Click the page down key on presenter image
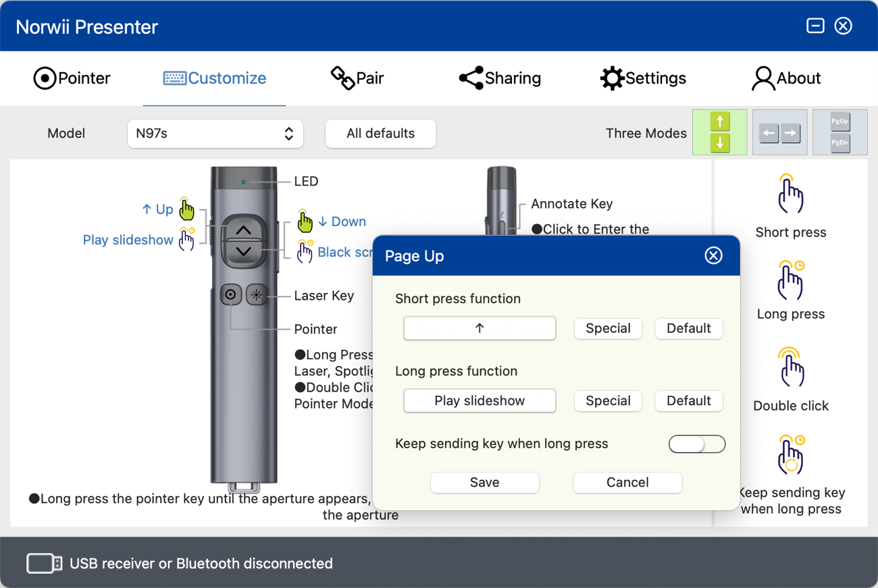The height and width of the screenshot is (588, 878). coord(244,251)
